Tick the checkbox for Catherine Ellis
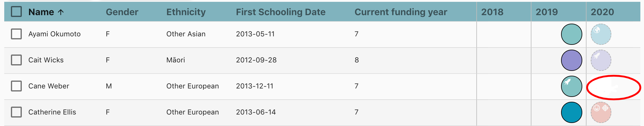The width and height of the screenshot is (644, 126). coord(16,112)
